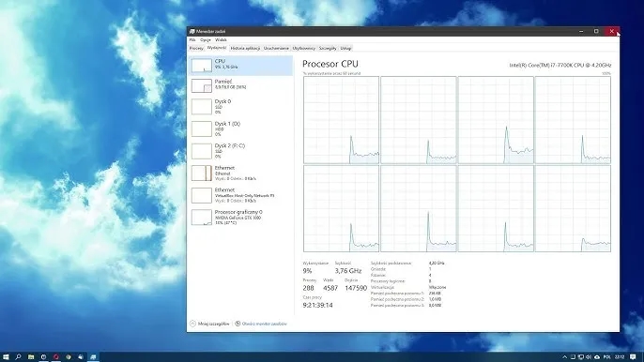
Task: Select Pamięć in the performance sidebar
Action: click(x=240, y=85)
